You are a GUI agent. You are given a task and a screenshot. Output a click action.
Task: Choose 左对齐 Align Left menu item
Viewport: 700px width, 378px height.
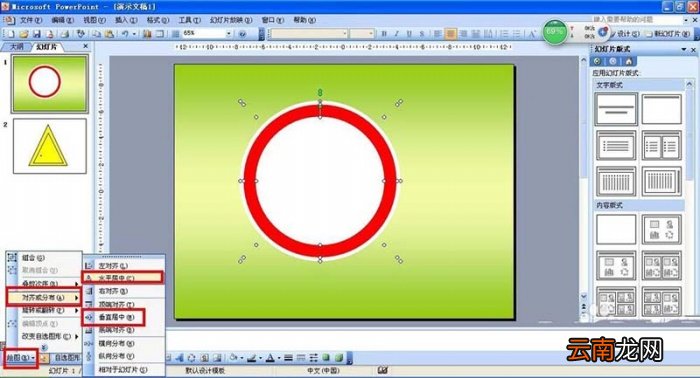click(123, 266)
